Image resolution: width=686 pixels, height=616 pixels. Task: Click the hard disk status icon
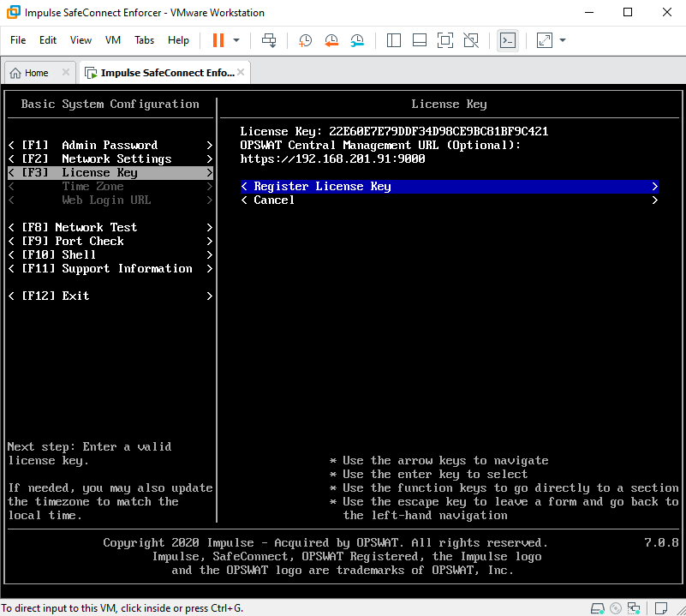click(x=597, y=608)
